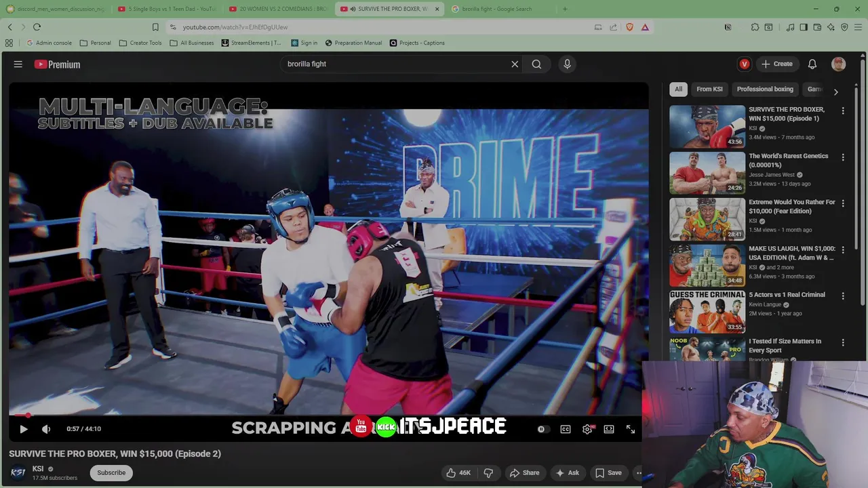Switch to 20 WOMEN VS 2 COMEDIANS tab

coord(278,9)
